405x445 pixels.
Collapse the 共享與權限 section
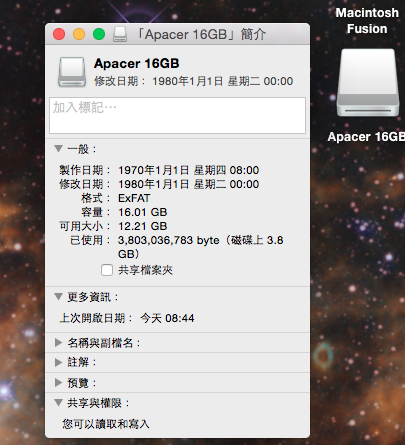coord(58,403)
